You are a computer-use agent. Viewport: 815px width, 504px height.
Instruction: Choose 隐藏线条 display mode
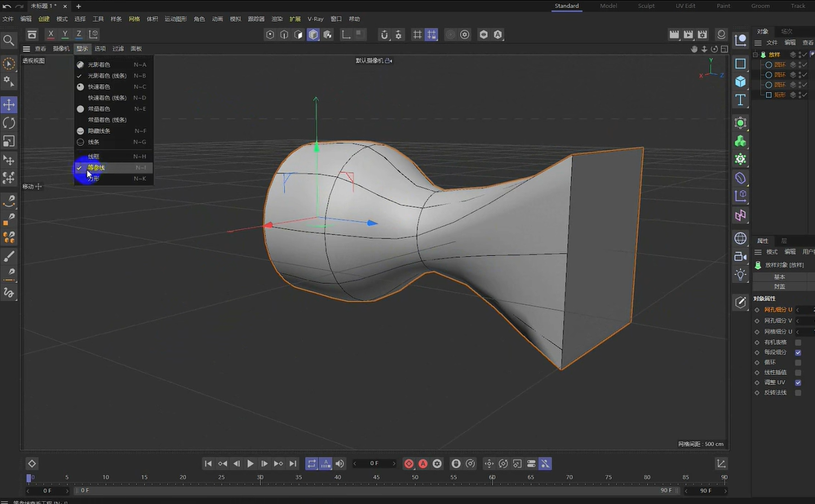113,131
